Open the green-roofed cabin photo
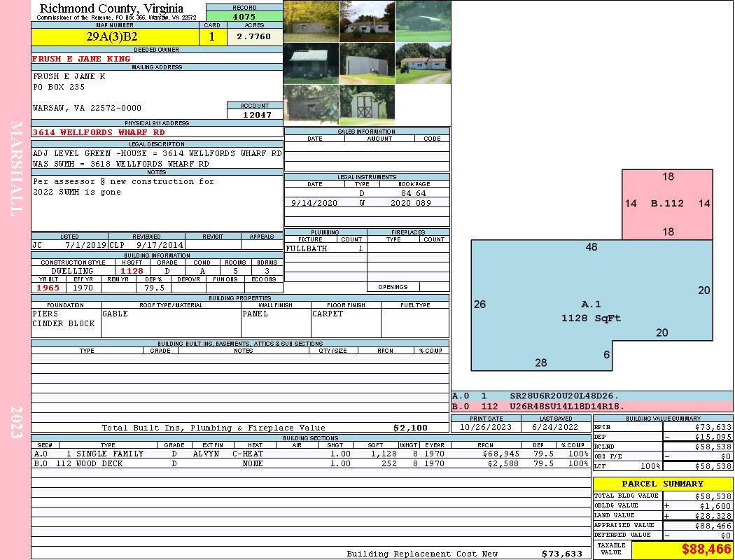Image resolution: width=735 pixels, height=560 pixels. point(311,63)
